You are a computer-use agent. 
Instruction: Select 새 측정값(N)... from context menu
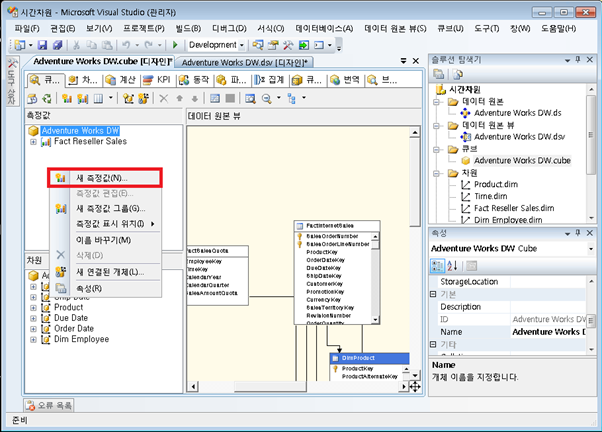(x=105, y=178)
